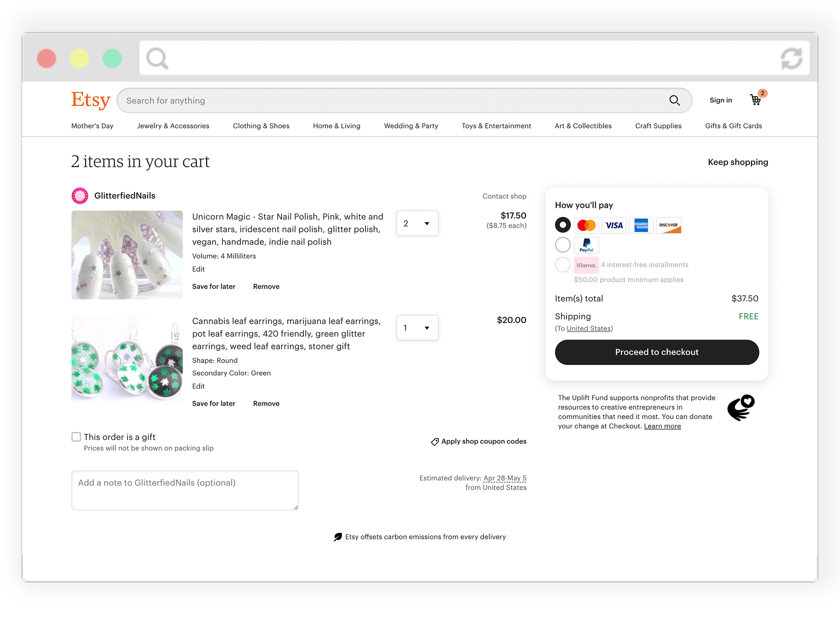Click the Etsy logo

[x=90, y=100]
